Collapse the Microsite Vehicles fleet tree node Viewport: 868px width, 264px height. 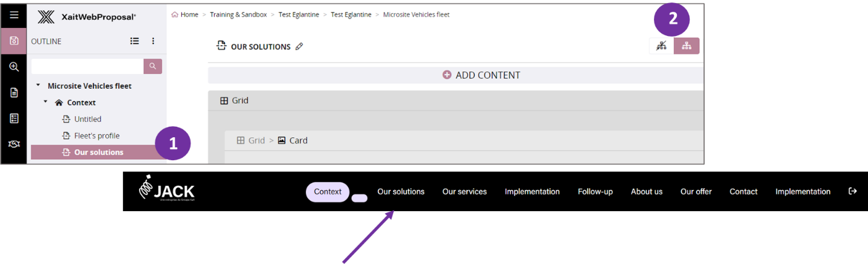click(x=38, y=86)
